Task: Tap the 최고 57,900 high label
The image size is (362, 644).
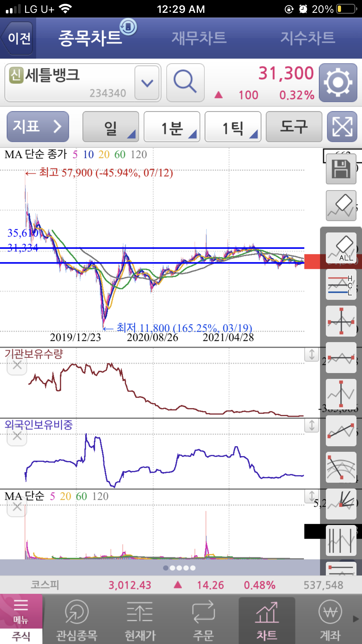Action: [99, 173]
